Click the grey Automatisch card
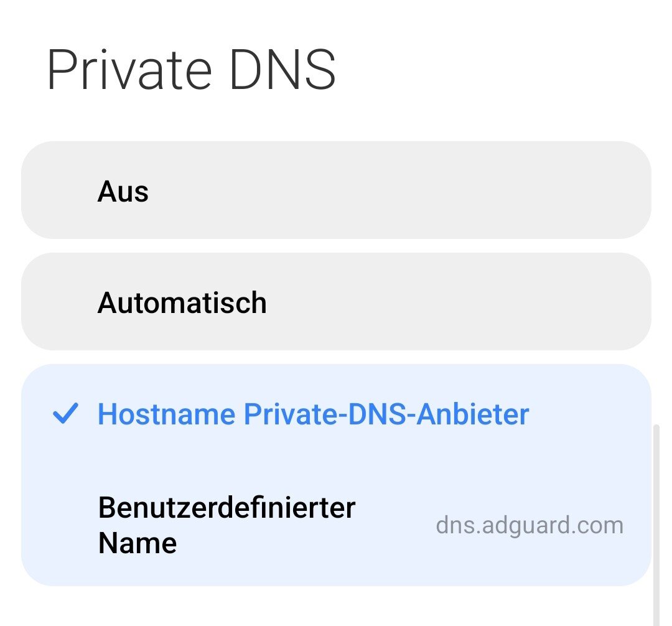Viewport: 672px width, 626px height. click(436, 302)
